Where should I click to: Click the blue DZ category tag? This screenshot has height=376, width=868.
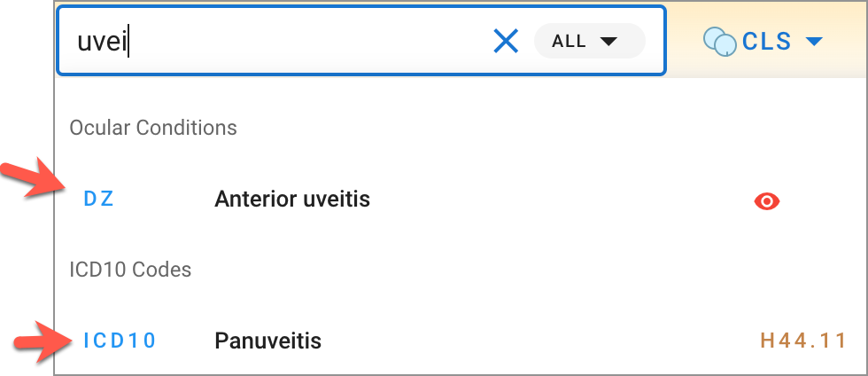[98, 200]
